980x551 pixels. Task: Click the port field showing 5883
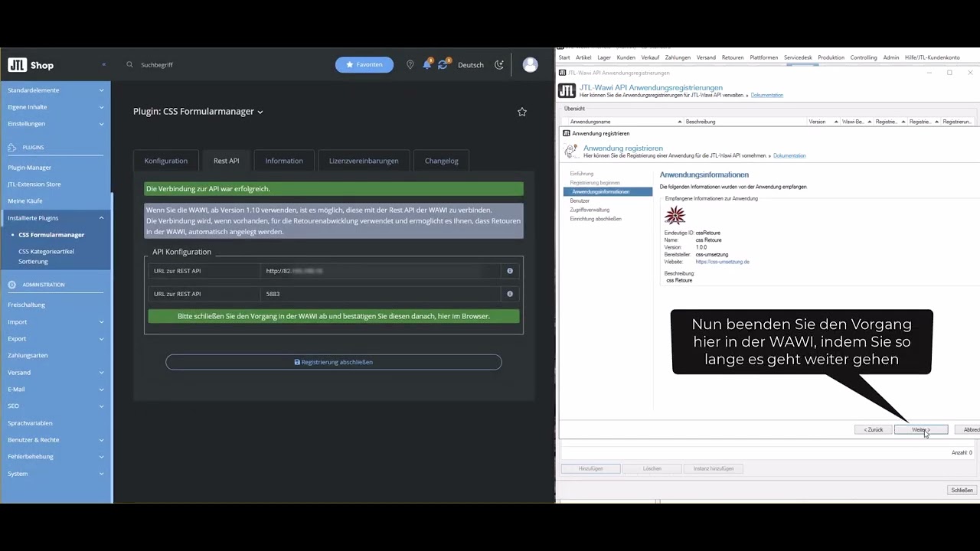tap(381, 294)
